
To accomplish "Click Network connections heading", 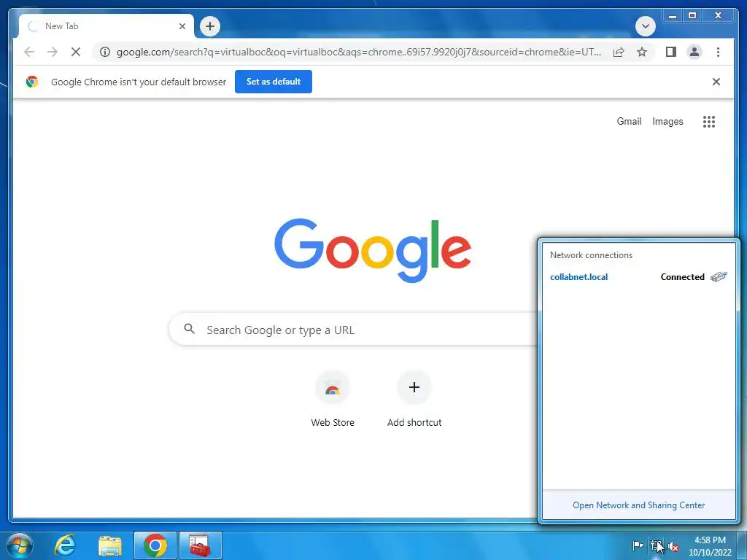I will pyautogui.click(x=591, y=254).
